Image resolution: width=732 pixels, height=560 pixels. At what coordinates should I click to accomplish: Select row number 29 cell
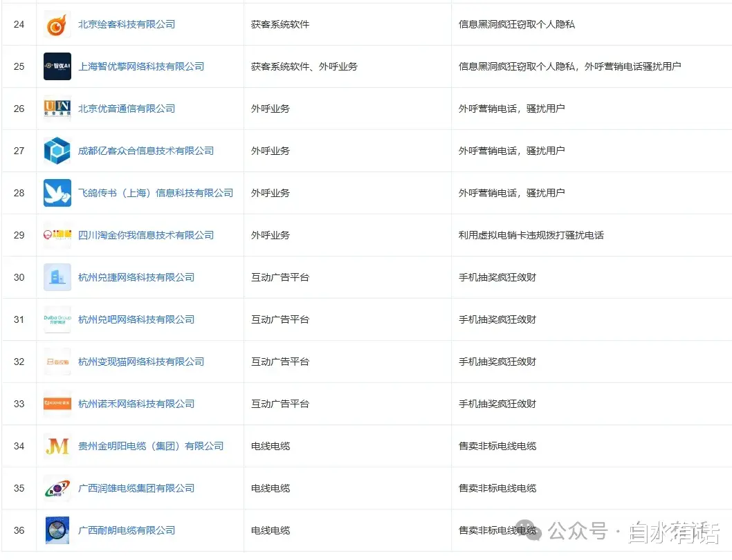[x=19, y=235]
